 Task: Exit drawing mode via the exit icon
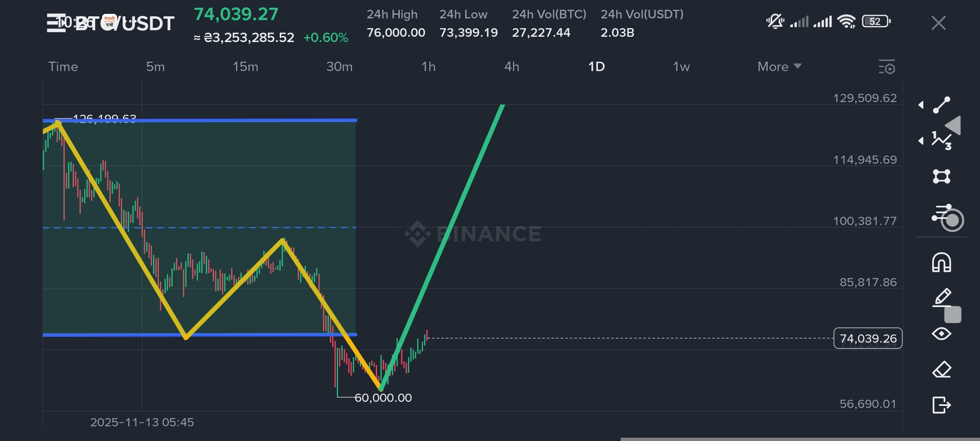click(x=942, y=405)
